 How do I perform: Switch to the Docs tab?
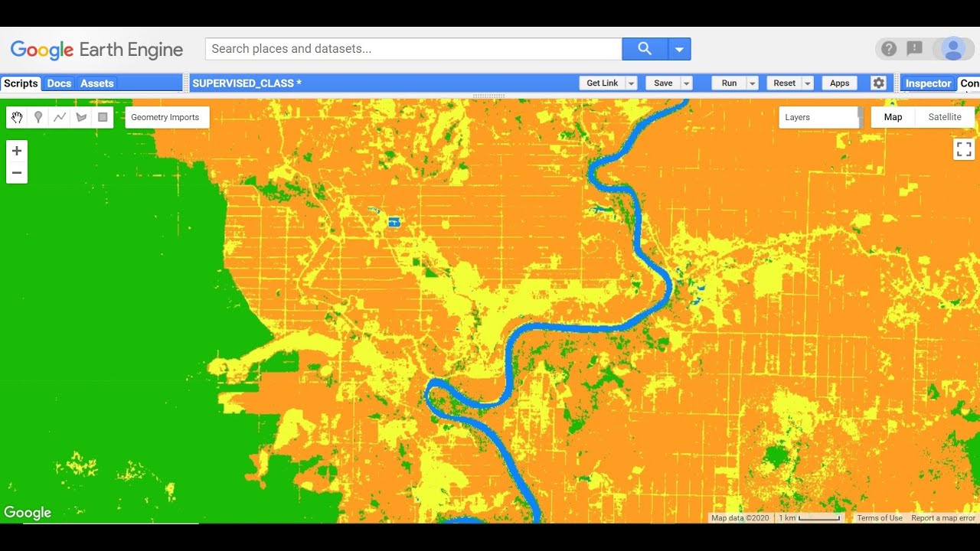pyautogui.click(x=59, y=83)
